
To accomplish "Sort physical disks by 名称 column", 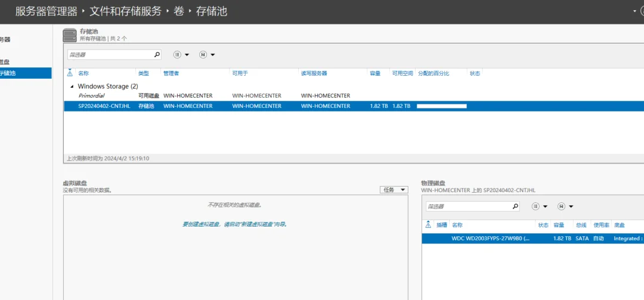I will [x=457, y=225].
